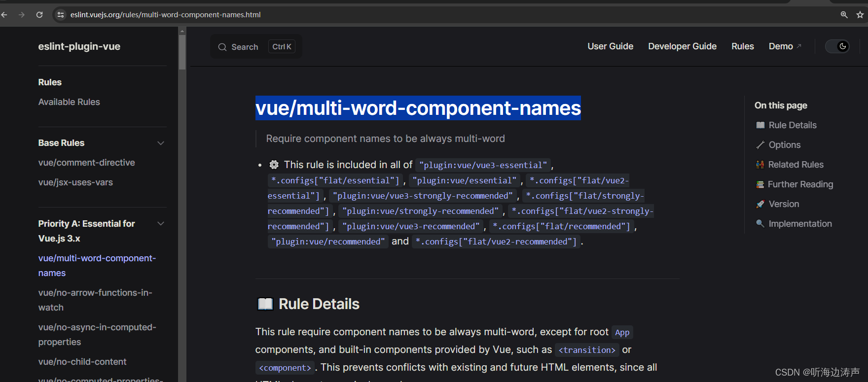Click the gear icon before 'This rule is included'
This screenshot has height=382, width=868.
[x=274, y=165]
